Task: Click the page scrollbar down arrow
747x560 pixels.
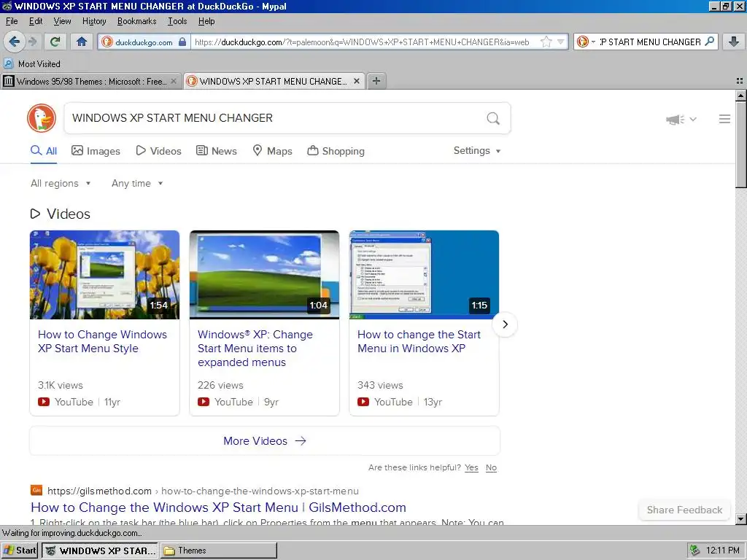Action: tap(741, 519)
